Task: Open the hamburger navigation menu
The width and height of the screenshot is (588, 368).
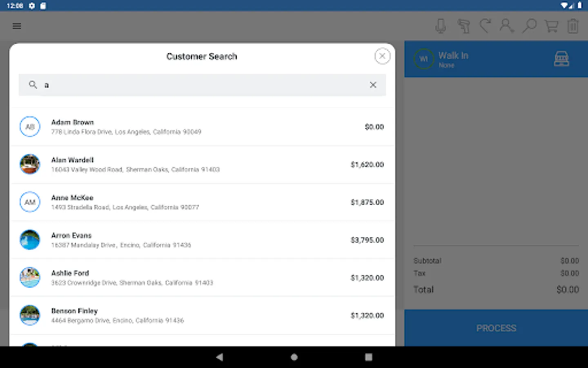Action: [x=17, y=26]
